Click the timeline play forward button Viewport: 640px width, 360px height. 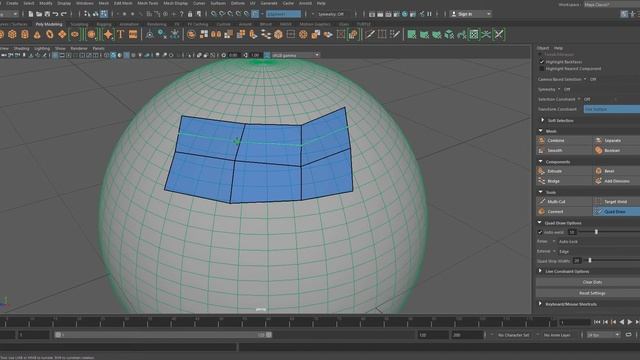pyautogui.click(x=630, y=322)
